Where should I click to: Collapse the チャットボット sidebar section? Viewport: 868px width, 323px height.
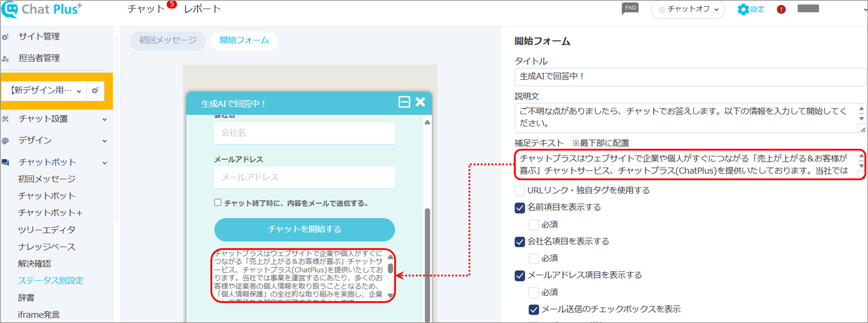coord(105,163)
